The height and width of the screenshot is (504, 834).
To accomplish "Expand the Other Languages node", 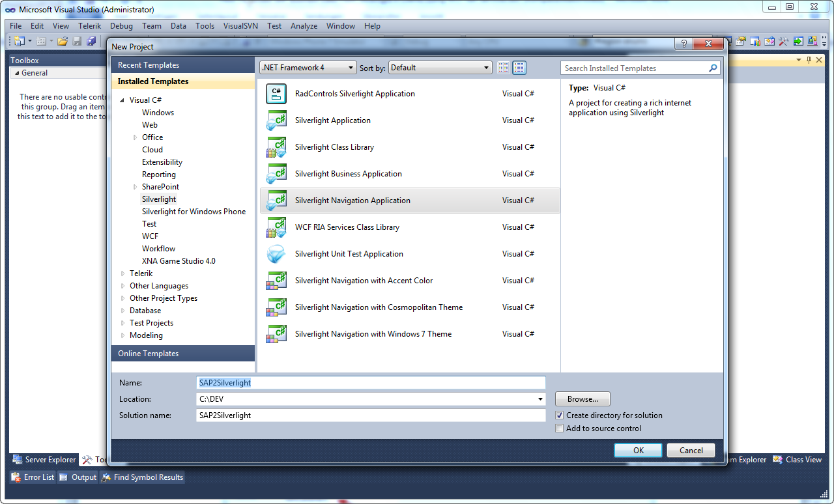I will pyautogui.click(x=122, y=286).
